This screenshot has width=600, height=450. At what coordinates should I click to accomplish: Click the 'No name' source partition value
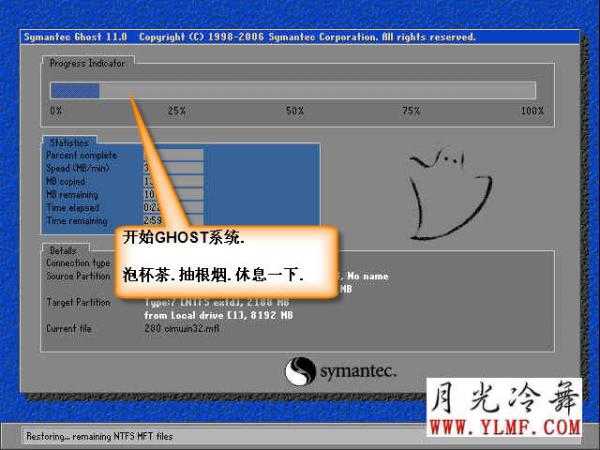click(368, 276)
